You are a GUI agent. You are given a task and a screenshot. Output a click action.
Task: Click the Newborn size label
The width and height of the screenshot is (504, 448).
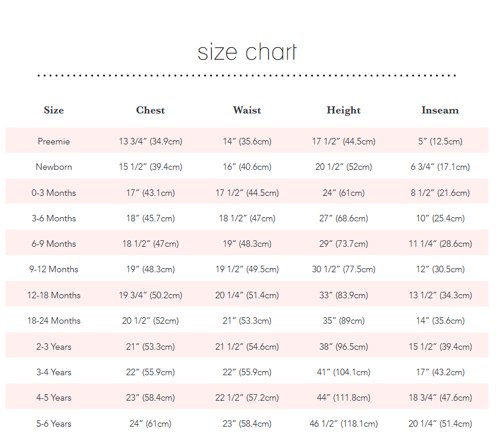tap(54, 167)
